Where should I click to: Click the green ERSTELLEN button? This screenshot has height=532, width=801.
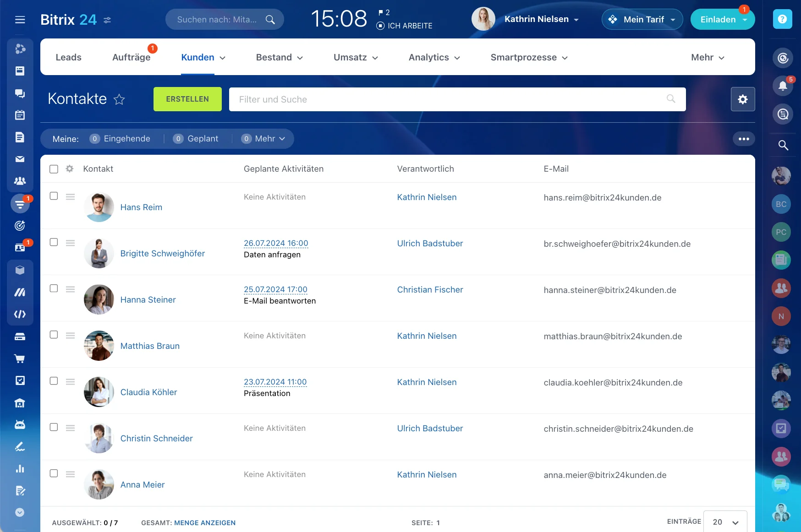[187, 99]
